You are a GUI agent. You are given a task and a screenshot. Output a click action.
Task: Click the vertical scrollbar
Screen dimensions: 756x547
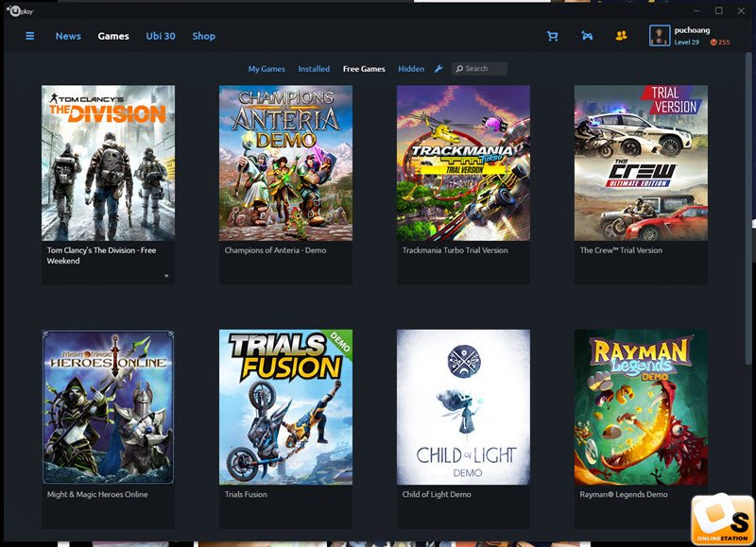tap(748, 207)
